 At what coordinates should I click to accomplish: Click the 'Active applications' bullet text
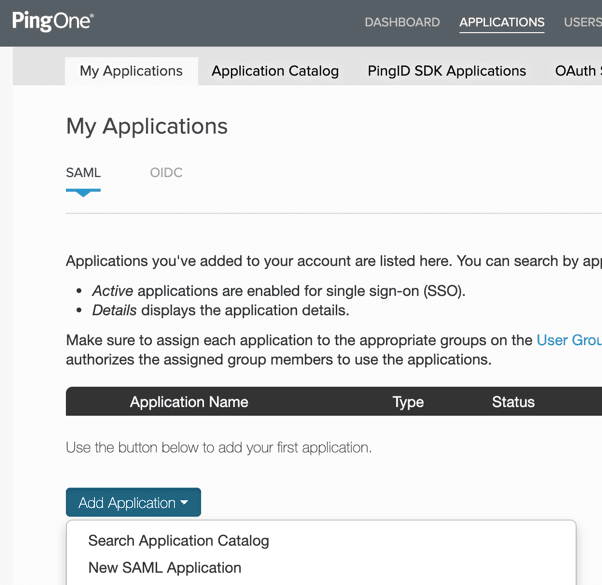coord(279,291)
